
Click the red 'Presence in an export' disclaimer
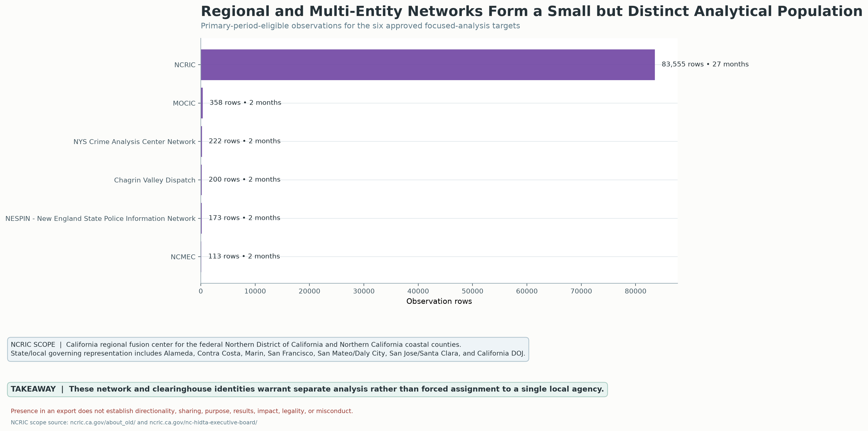(x=182, y=411)
